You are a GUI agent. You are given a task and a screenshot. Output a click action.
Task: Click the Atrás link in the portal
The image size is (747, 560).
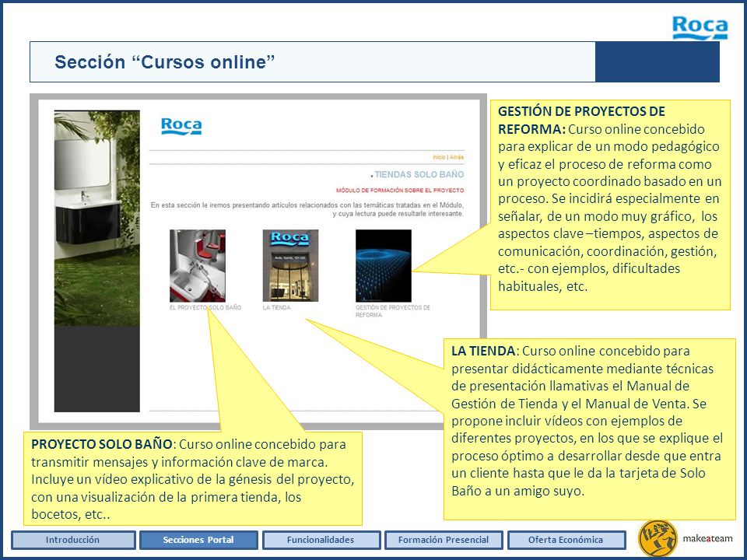tap(457, 157)
